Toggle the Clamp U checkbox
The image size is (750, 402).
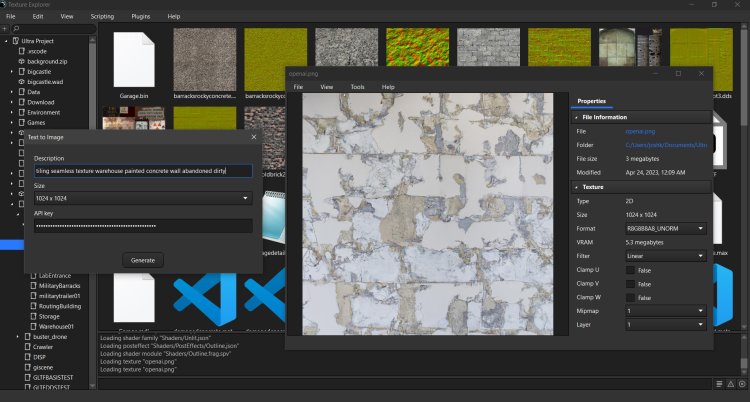[x=630, y=270]
